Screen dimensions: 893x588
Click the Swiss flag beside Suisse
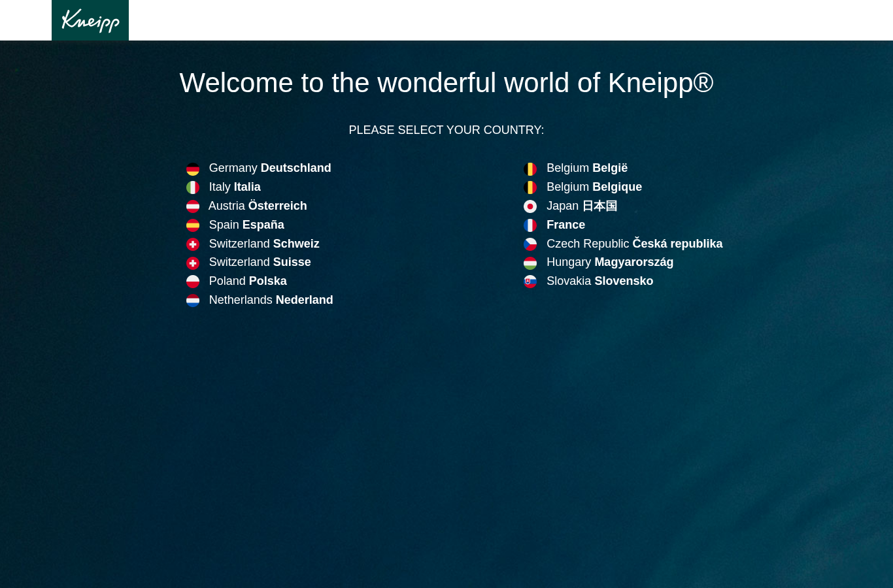[x=193, y=263]
